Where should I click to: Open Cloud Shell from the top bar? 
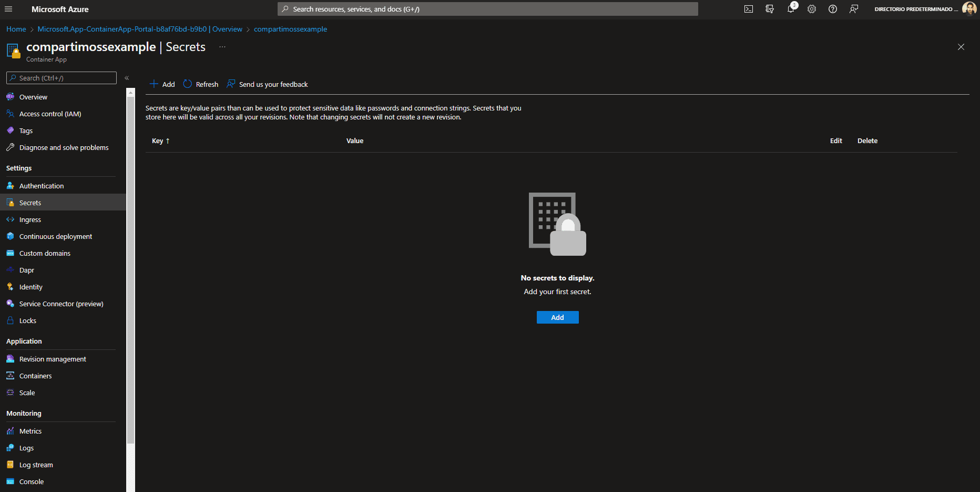tap(749, 9)
